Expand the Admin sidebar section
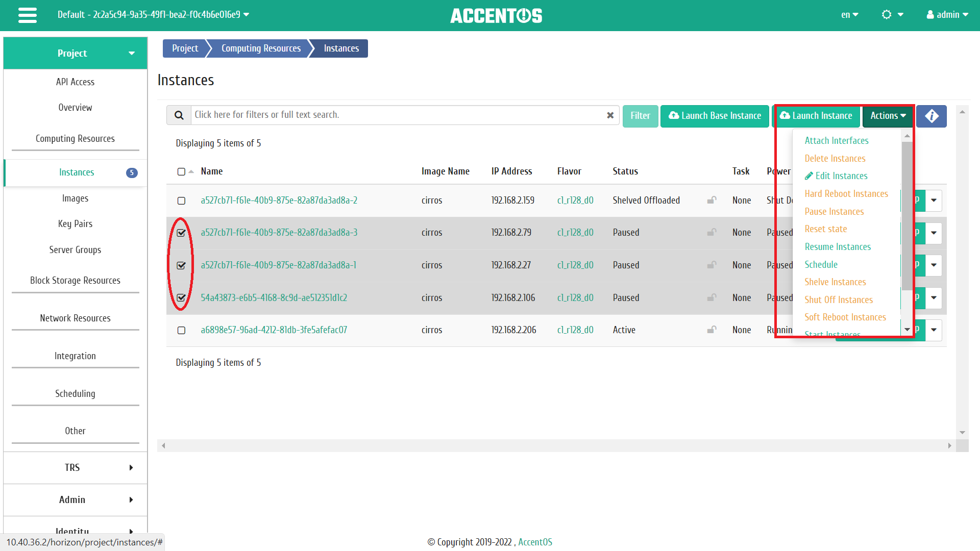The width and height of the screenshot is (980, 551). click(x=76, y=499)
